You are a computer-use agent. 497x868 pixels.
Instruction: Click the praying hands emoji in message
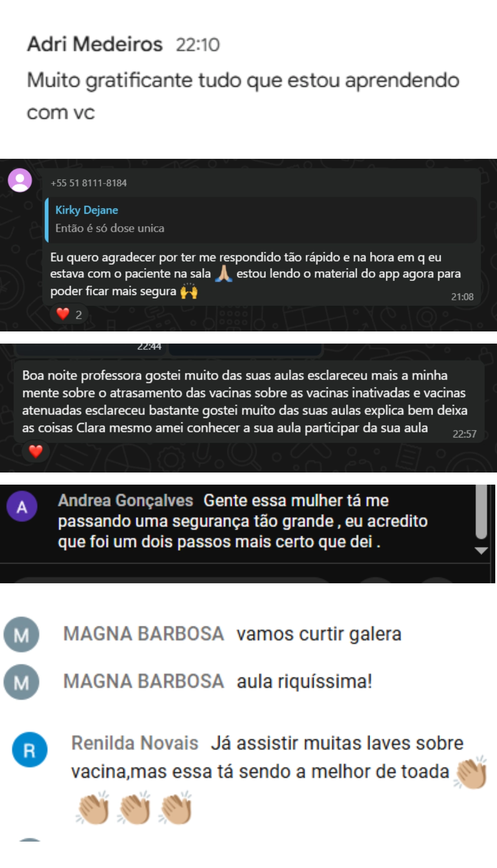223,273
